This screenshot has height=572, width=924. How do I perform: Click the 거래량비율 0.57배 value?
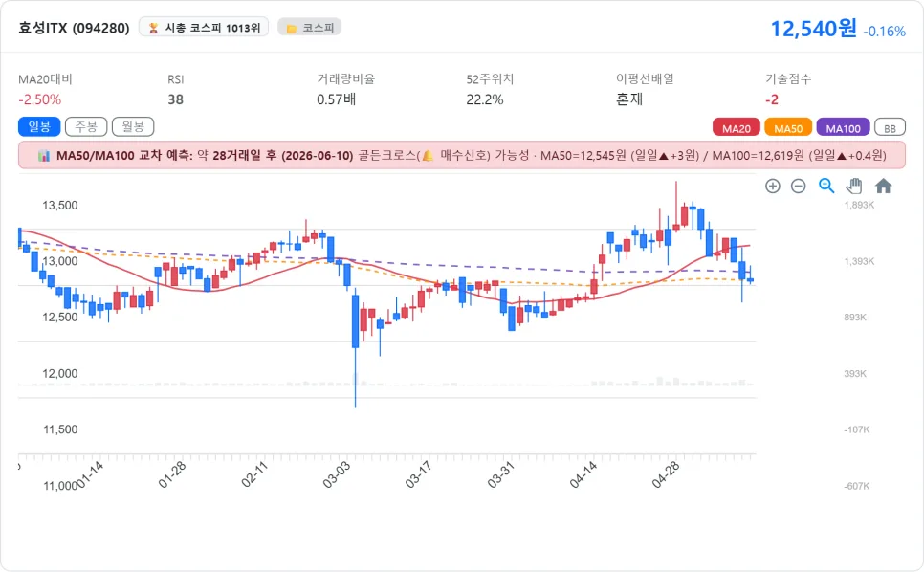[336, 99]
